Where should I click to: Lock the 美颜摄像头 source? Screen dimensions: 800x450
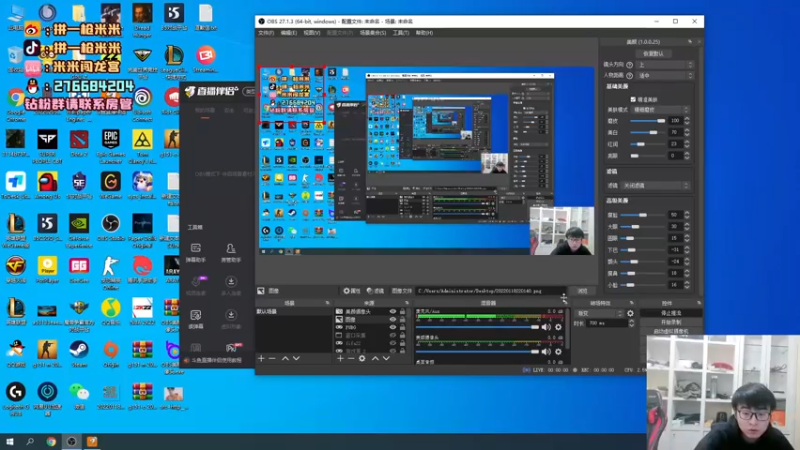click(x=403, y=311)
